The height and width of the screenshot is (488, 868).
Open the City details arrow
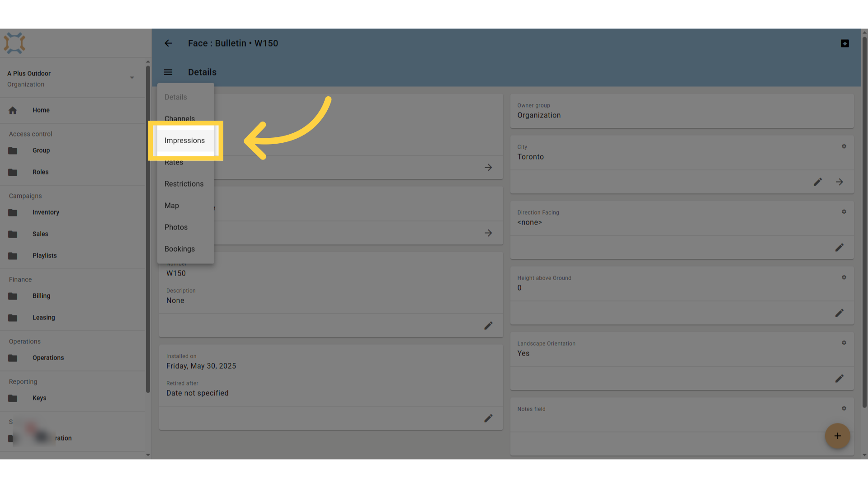[840, 182]
